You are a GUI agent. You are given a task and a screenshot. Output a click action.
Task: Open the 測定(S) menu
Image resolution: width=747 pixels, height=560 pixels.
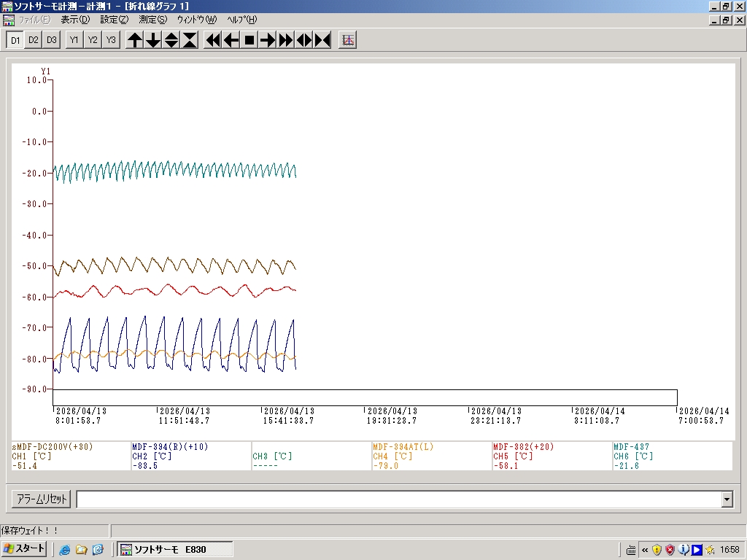pos(152,20)
